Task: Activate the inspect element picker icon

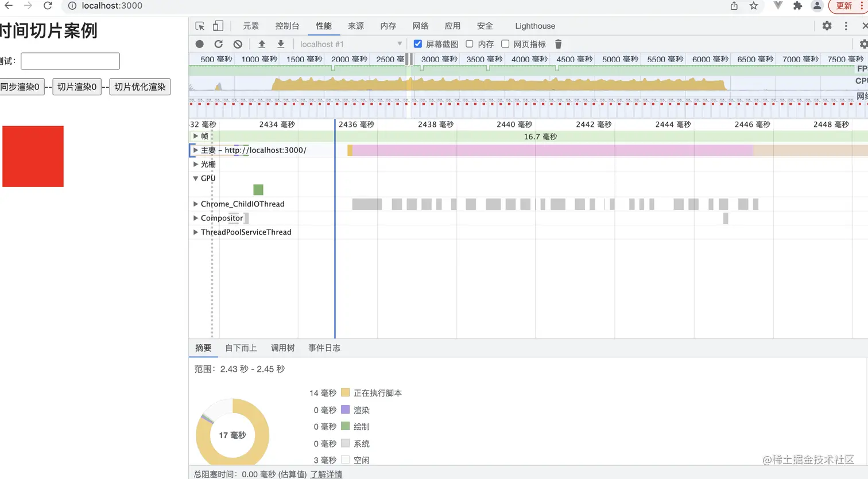Action: pyautogui.click(x=200, y=26)
